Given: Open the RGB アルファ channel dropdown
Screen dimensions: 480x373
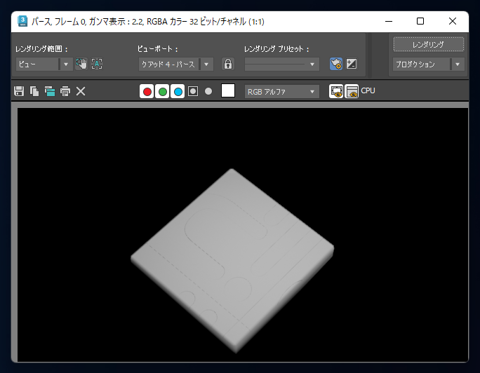Looking at the screenshot, I should [282, 92].
